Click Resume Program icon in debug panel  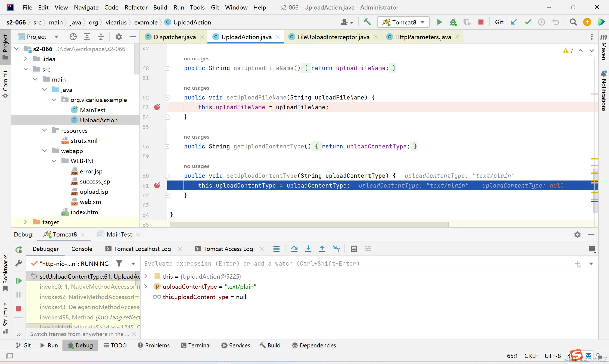point(18,281)
